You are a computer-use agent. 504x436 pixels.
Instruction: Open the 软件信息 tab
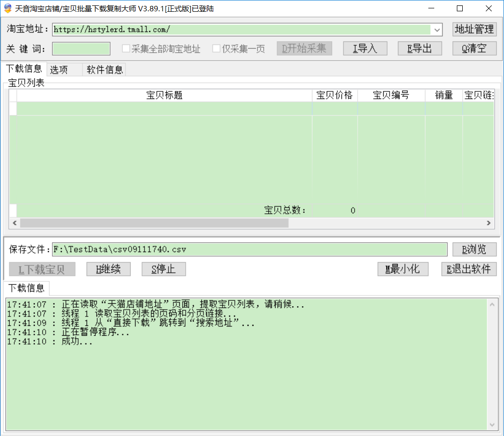coord(105,70)
